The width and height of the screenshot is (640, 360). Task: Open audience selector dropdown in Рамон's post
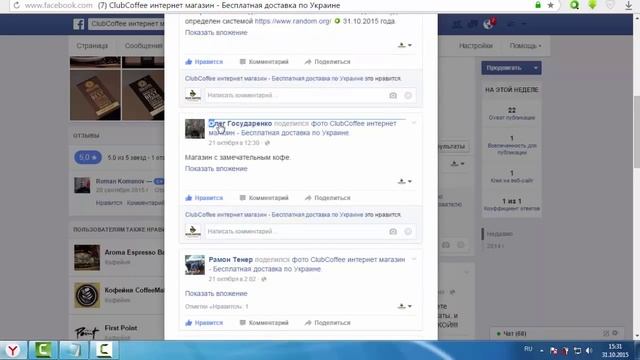tap(404, 306)
